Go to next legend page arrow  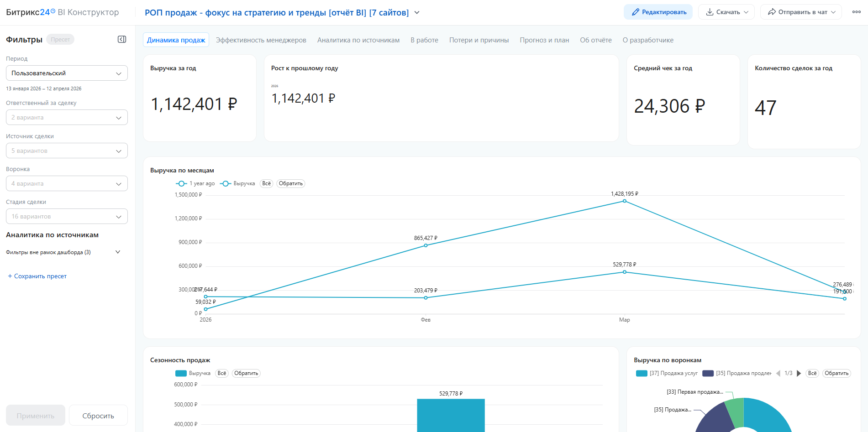click(x=799, y=373)
